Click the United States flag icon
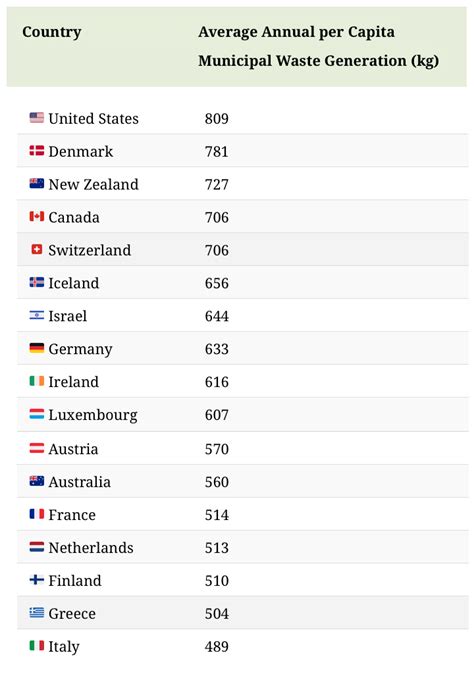The image size is (474, 678). click(37, 118)
